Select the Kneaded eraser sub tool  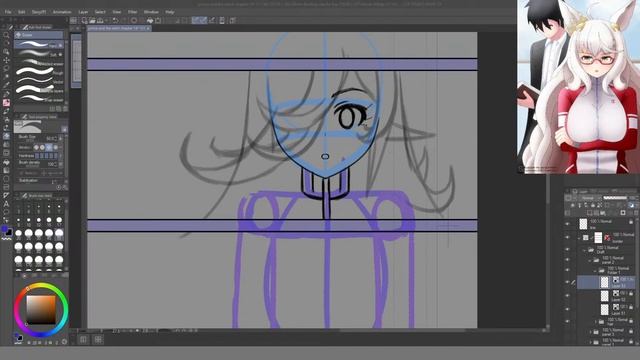(39, 62)
